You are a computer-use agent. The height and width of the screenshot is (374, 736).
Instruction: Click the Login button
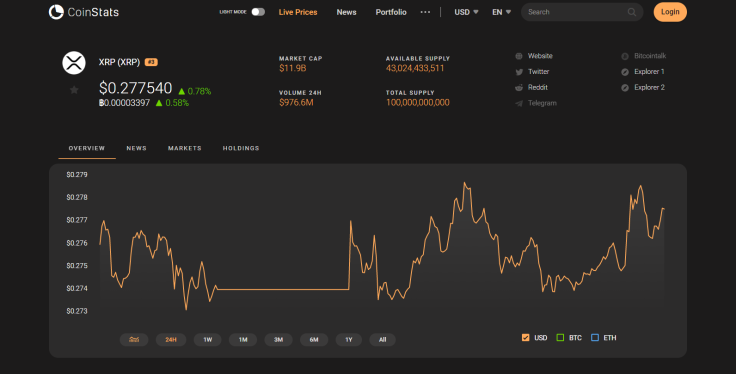tap(670, 12)
